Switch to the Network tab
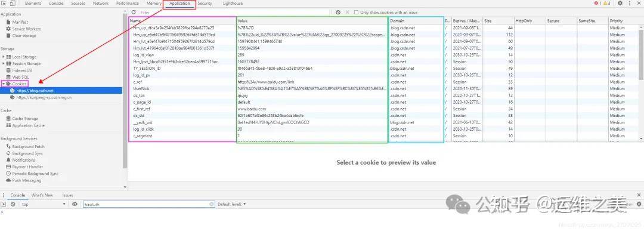Screen dimensions: 644x231 pyautogui.click(x=101, y=4)
